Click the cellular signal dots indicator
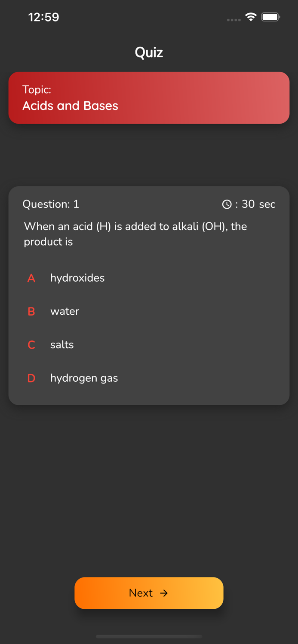 pyautogui.click(x=233, y=20)
